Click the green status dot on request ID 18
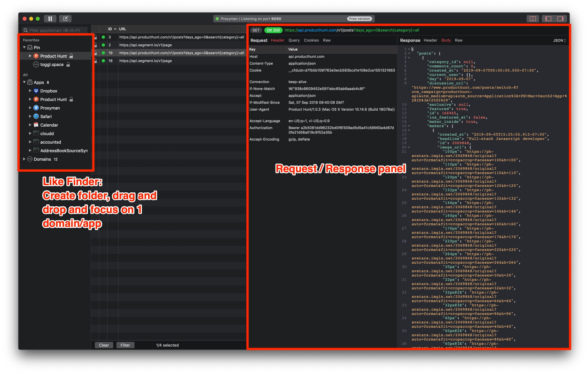Image resolution: width=588 pixels, height=374 pixels. coord(104,61)
